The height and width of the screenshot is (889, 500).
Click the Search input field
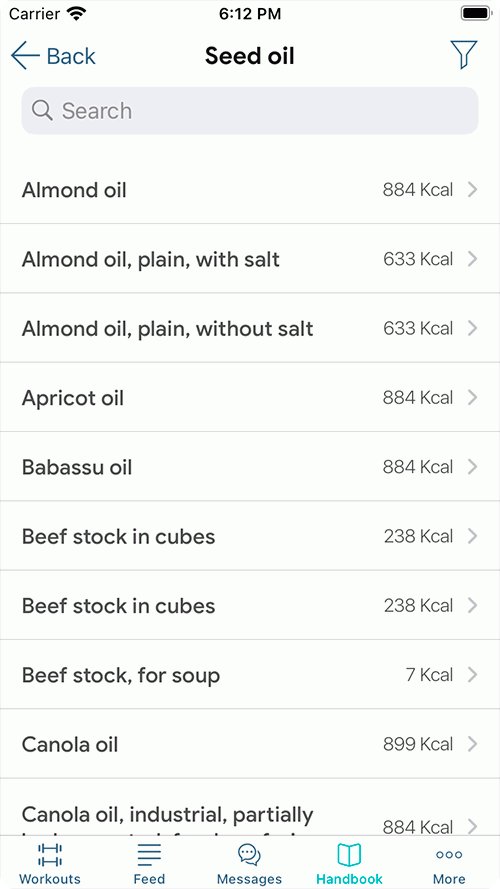tap(250, 111)
